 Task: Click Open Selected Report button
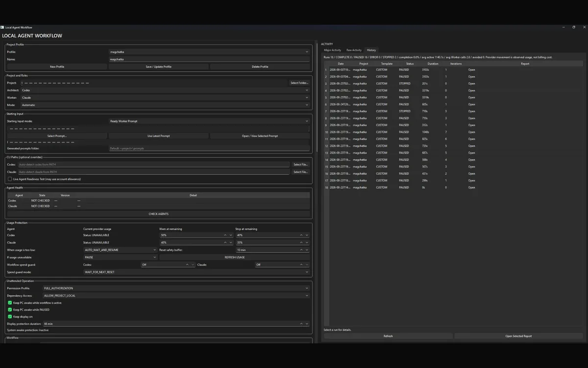518,336
